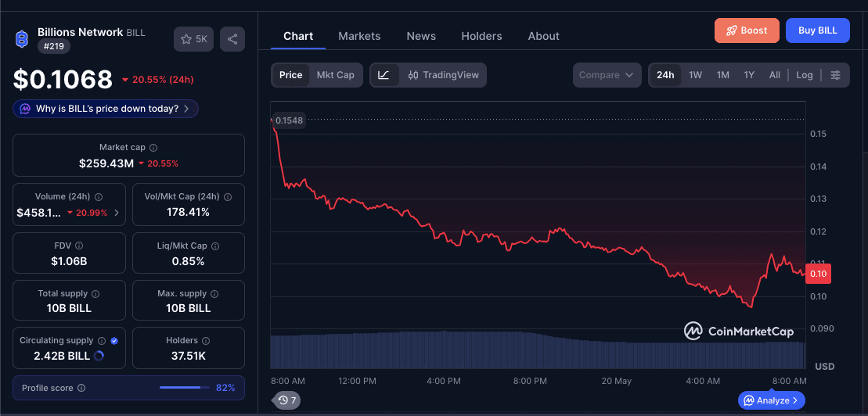868x416 pixels.
Task: Click the #219 rank badge
Action: tap(54, 47)
